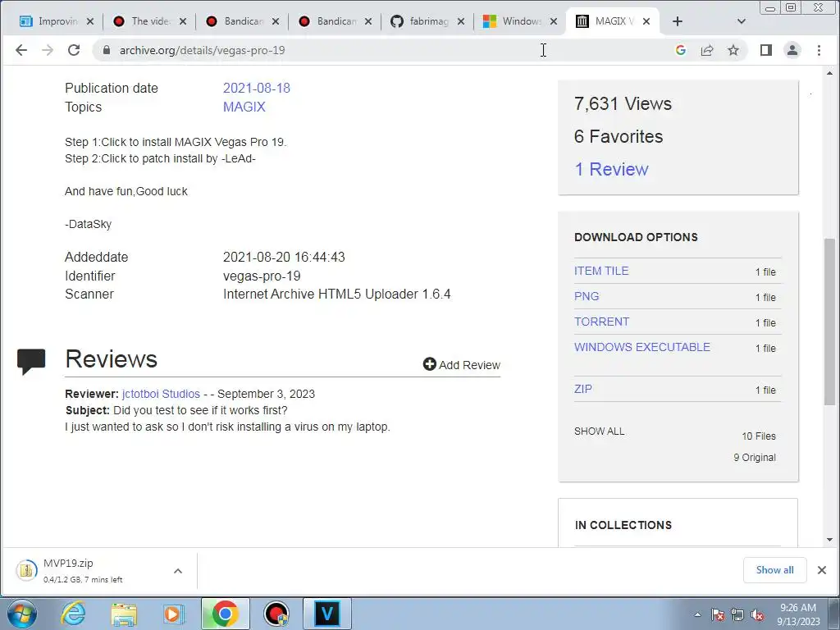Open Chrome three-dot menu
Image resolution: width=840 pixels, height=630 pixels.
pos(819,50)
